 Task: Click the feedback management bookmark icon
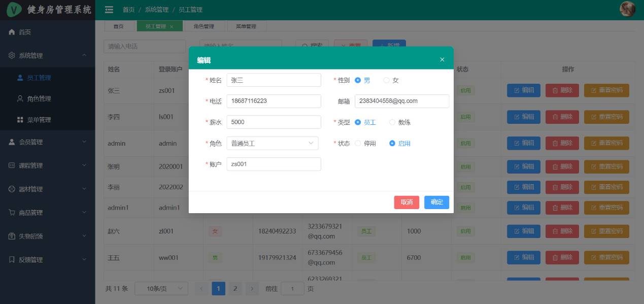[x=12, y=260]
